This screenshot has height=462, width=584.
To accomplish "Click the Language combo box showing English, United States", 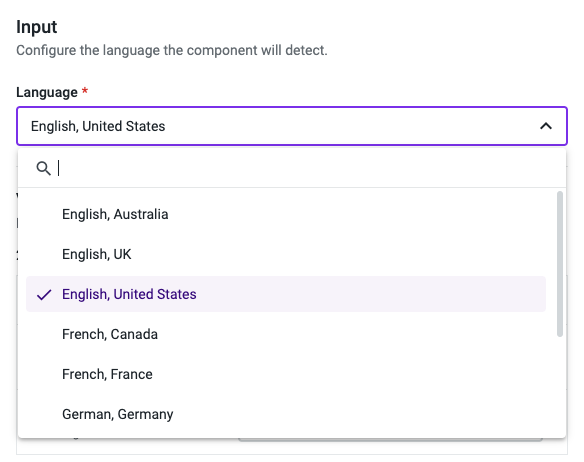I will tap(292, 126).
